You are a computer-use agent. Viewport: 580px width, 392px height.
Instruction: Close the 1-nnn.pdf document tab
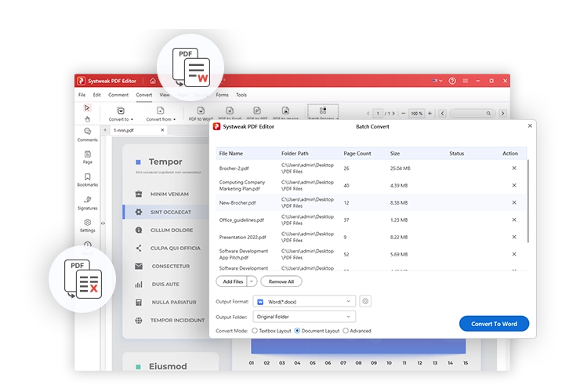(163, 130)
